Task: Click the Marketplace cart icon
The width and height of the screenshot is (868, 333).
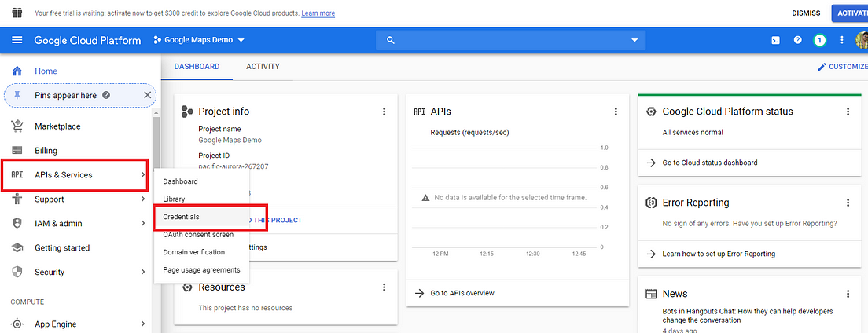Action: [x=17, y=126]
